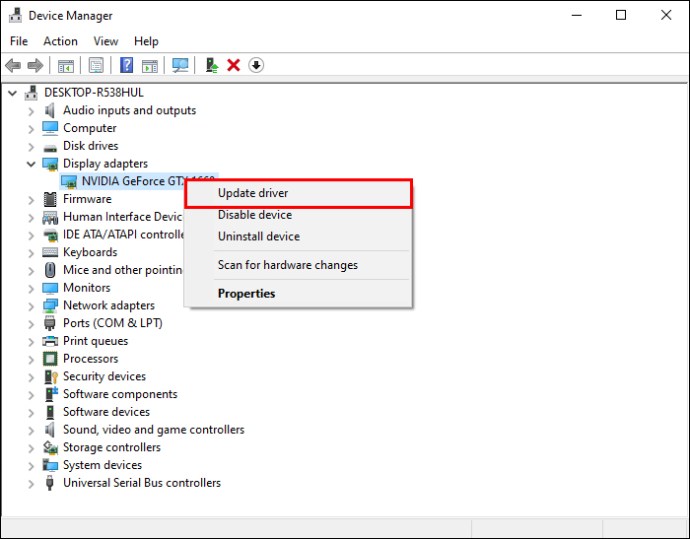Choose Update driver from the context menu
The height and width of the screenshot is (539, 690).
tap(253, 193)
